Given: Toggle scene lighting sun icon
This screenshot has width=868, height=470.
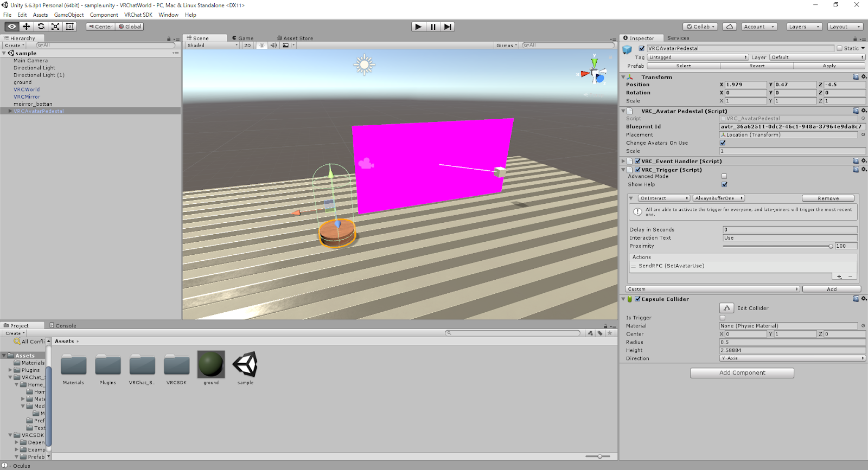Looking at the screenshot, I should pyautogui.click(x=262, y=46).
